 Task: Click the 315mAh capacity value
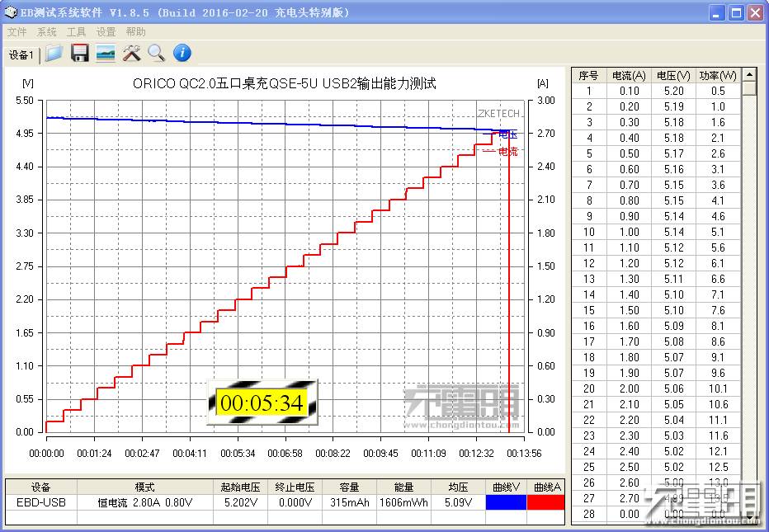pyautogui.click(x=349, y=502)
